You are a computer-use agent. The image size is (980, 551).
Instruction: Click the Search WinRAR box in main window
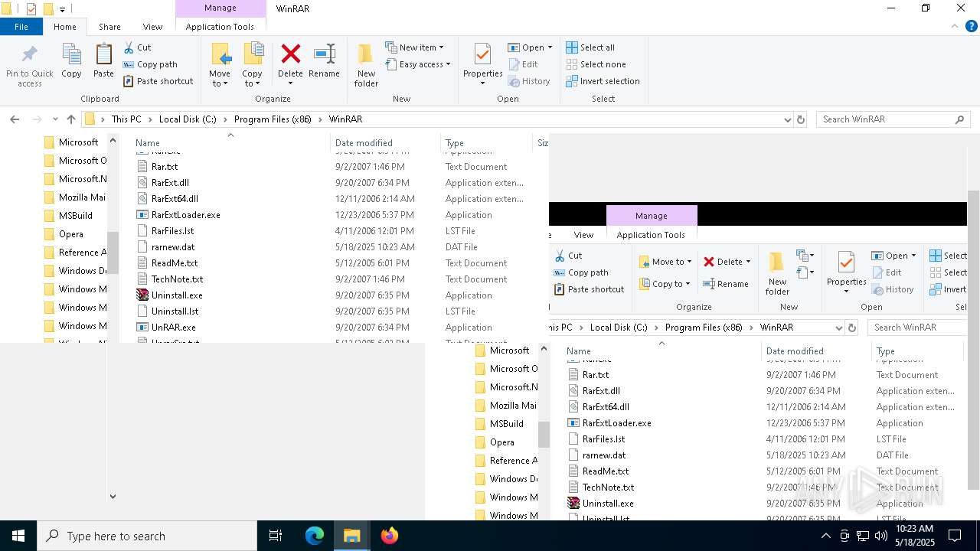pyautogui.click(x=893, y=119)
